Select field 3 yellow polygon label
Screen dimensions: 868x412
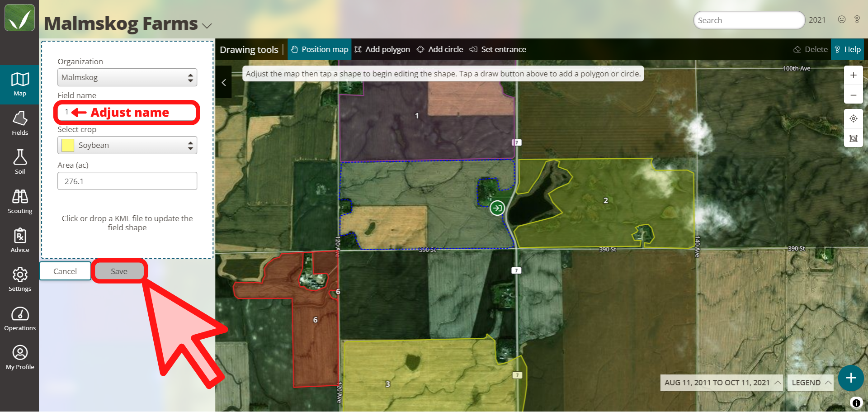(387, 384)
